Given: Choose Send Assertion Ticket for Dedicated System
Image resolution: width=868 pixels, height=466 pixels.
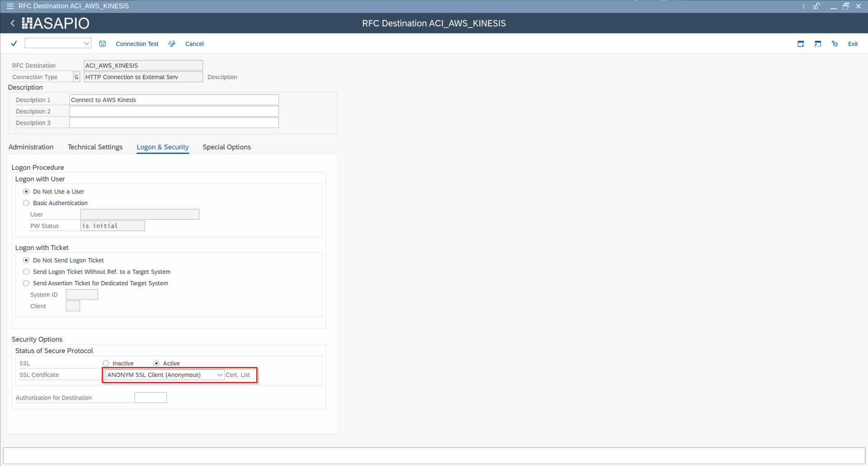Looking at the screenshot, I should click(x=26, y=283).
